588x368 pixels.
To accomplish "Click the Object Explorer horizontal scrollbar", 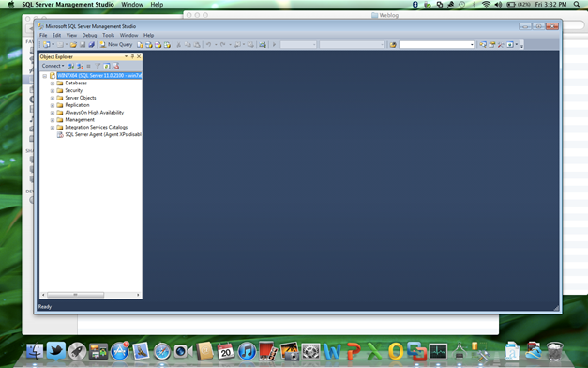I will click(91, 295).
